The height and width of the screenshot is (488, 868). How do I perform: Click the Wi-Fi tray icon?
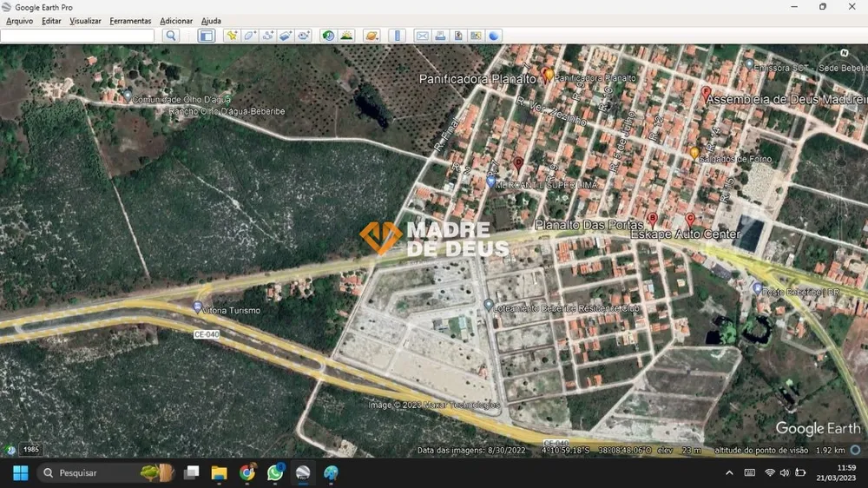[x=769, y=472]
